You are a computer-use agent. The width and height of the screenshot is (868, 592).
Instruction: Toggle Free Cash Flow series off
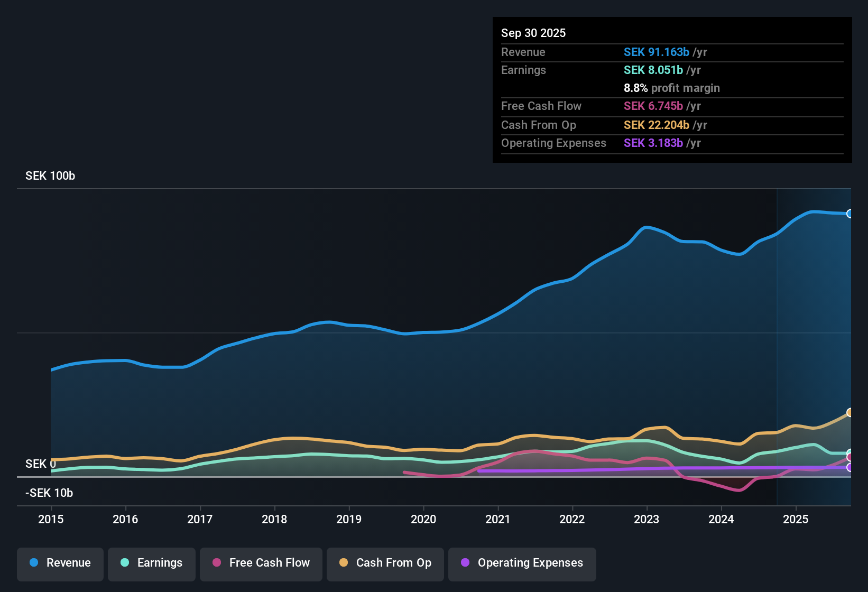tap(261, 563)
